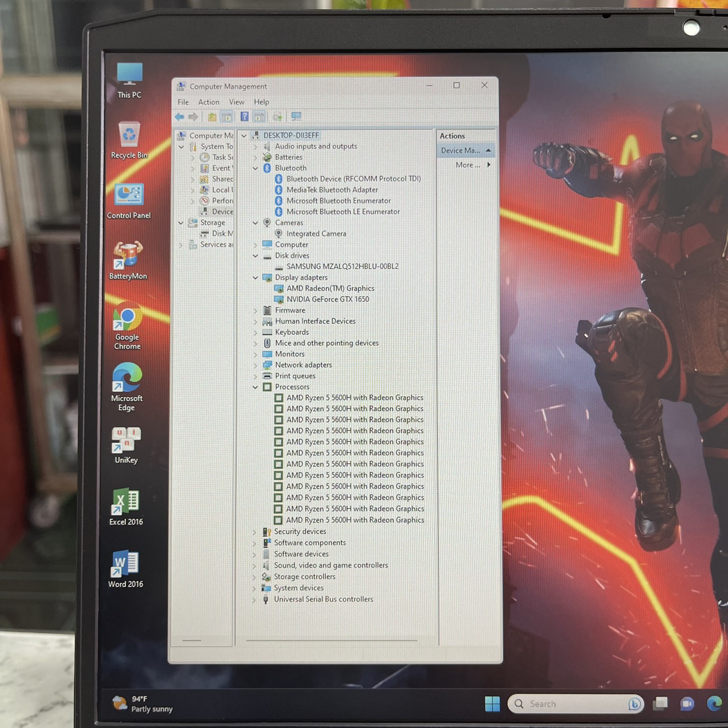
Task: Select NVIDIA GeForce GTX 1650 device
Action: [x=327, y=300]
